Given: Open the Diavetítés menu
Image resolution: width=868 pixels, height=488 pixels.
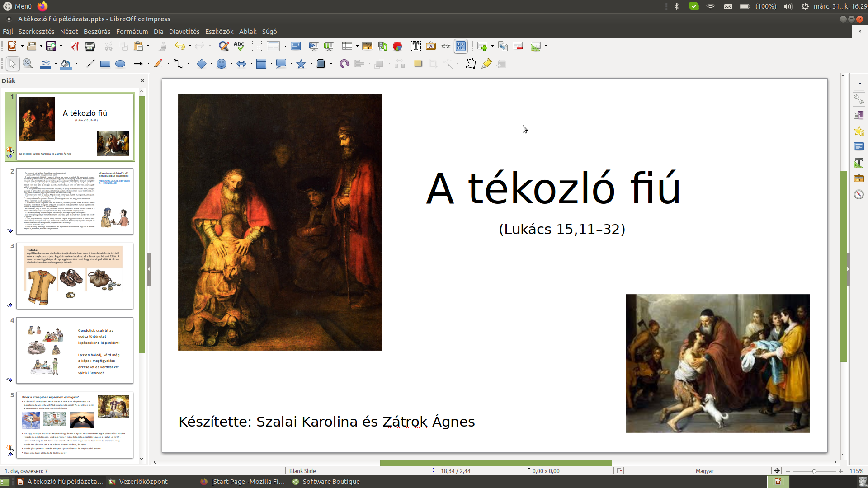Looking at the screenshot, I should tap(184, 32).
